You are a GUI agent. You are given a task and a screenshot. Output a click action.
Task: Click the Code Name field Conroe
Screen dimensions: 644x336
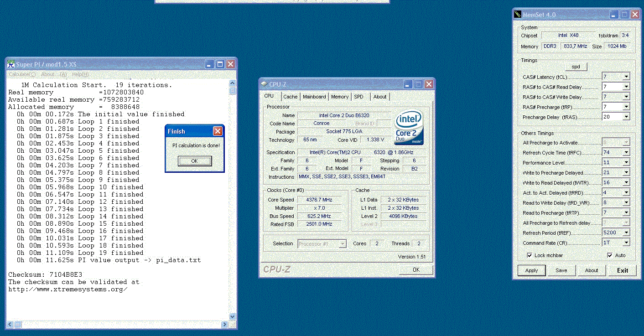click(x=322, y=123)
